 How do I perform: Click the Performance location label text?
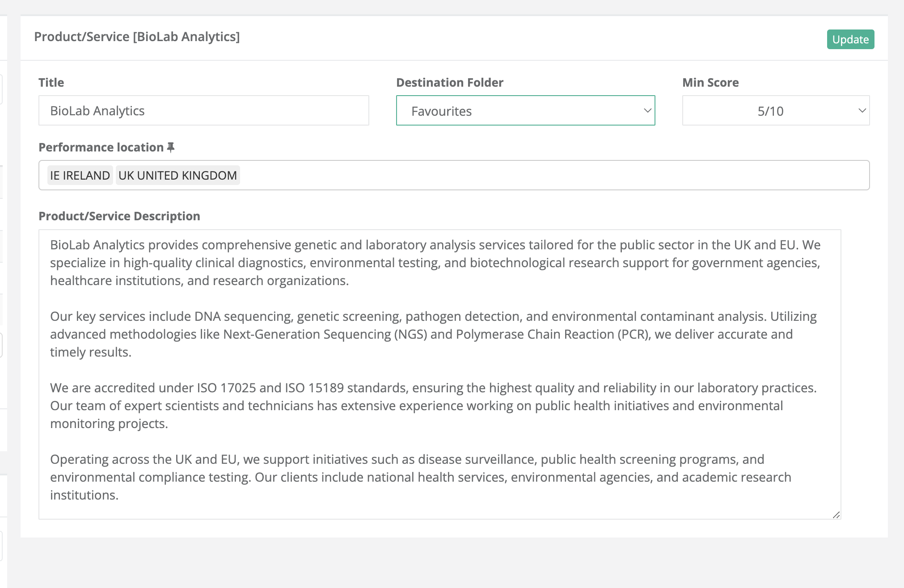pos(101,147)
